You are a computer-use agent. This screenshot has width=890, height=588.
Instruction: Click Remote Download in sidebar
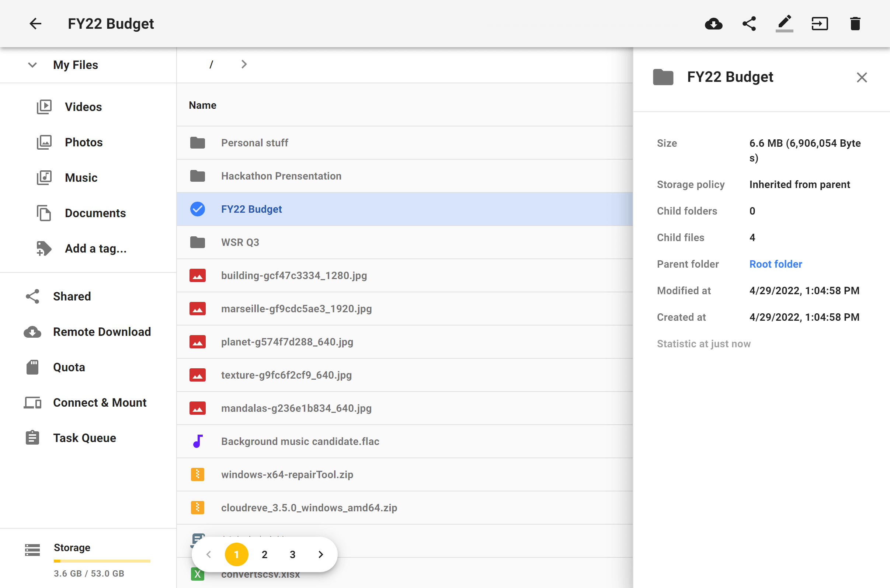(102, 331)
